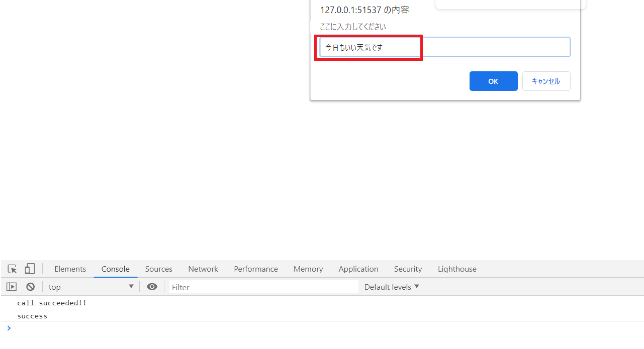Switch to the Elements tab

point(70,269)
